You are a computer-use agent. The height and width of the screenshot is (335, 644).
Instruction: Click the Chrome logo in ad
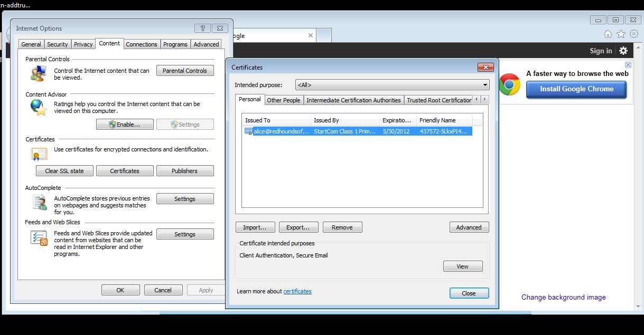click(x=510, y=84)
